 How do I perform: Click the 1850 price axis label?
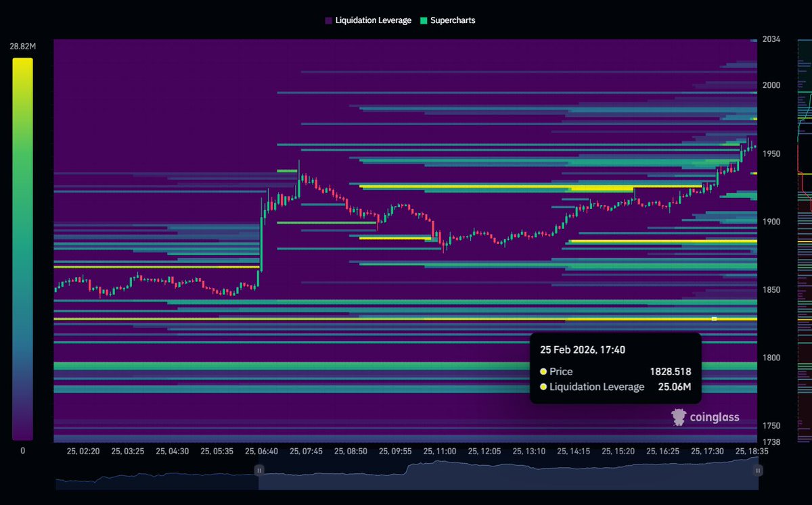coord(771,290)
